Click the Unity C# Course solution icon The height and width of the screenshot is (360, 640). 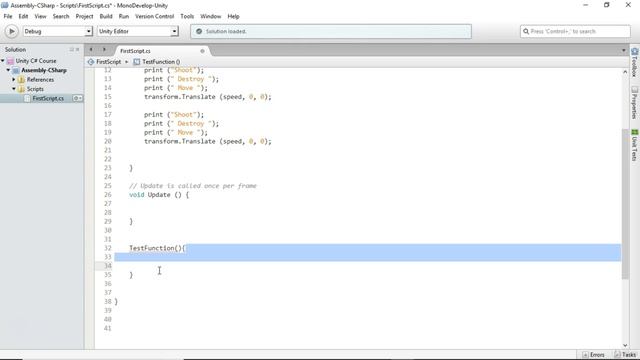[11, 61]
